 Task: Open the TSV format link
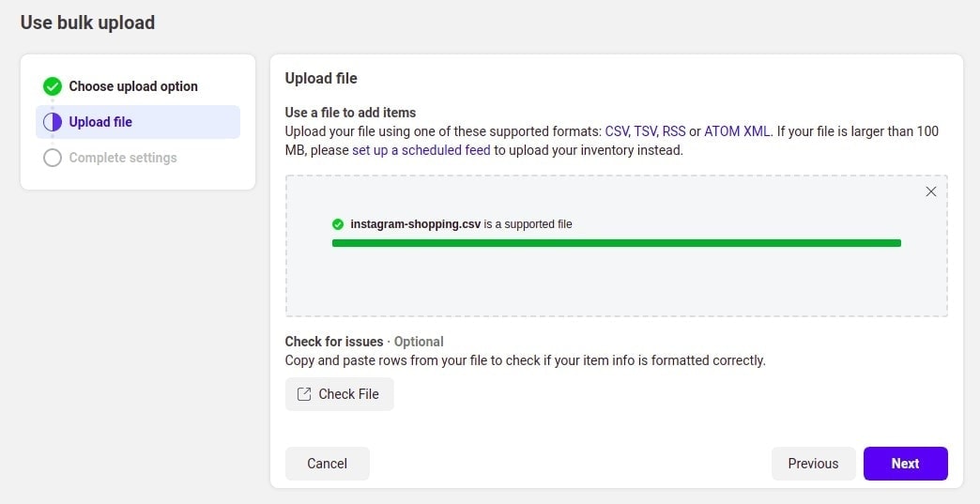[646, 131]
